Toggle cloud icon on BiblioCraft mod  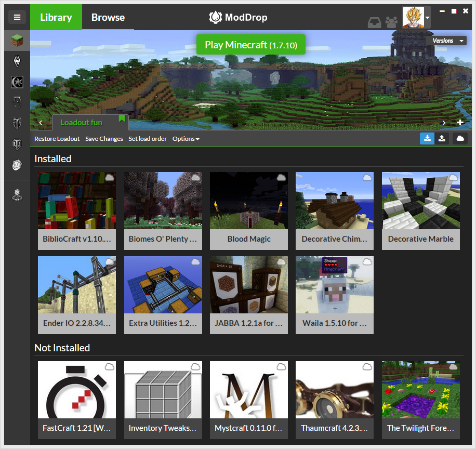(x=109, y=177)
